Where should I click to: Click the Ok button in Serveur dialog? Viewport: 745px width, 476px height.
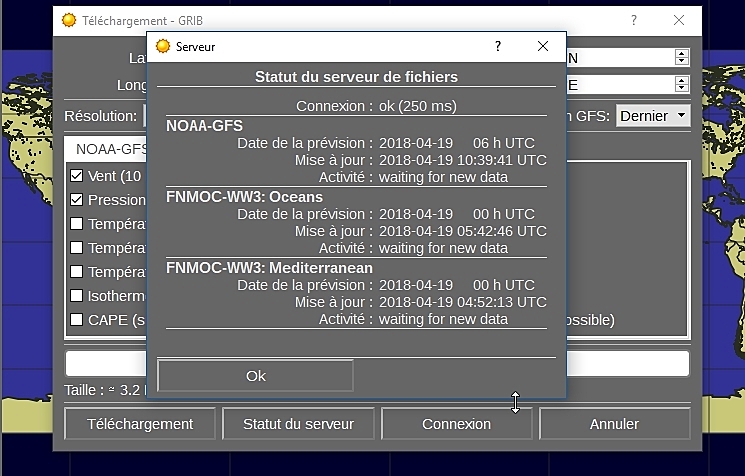[256, 376]
